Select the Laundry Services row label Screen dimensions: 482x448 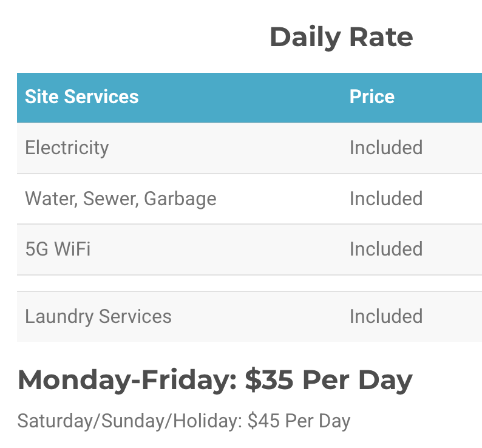[x=98, y=316]
